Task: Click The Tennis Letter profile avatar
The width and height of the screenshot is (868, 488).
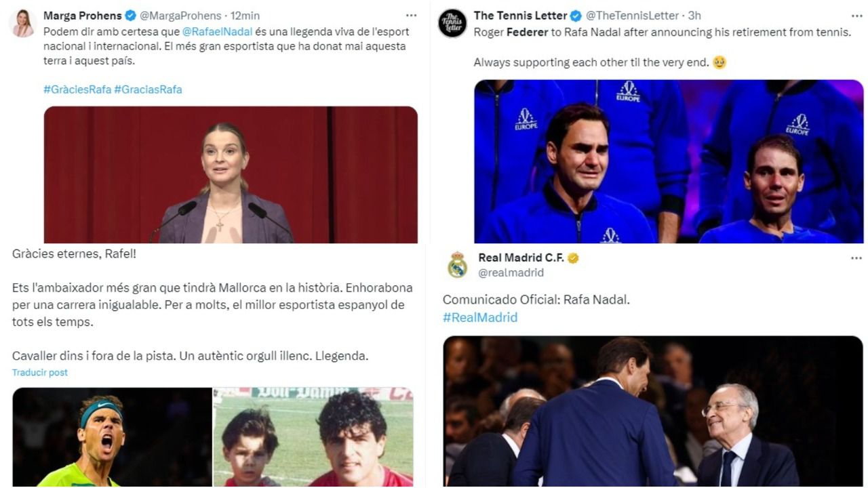Action: click(452, 22)
